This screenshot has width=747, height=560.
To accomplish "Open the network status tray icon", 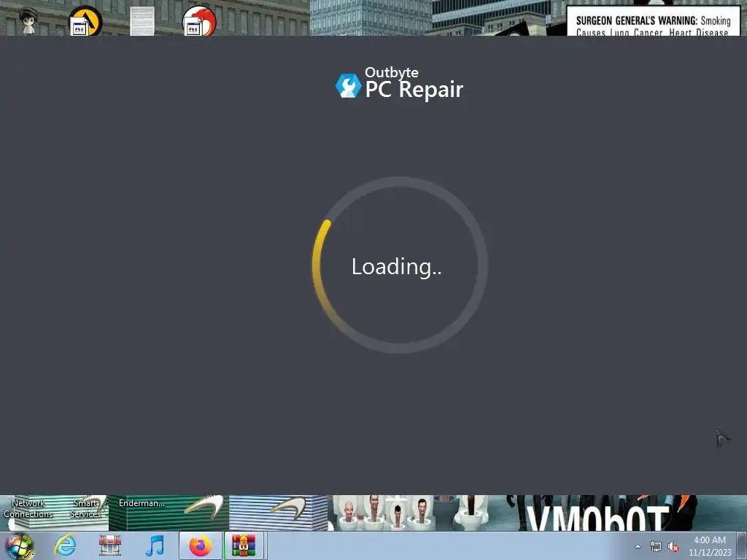I will point(656,547).
